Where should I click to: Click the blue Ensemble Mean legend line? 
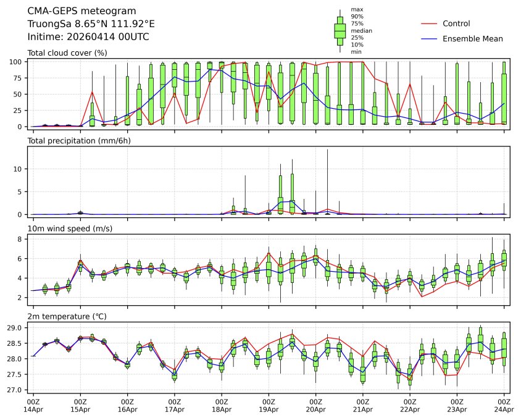[x=429, y=38]
